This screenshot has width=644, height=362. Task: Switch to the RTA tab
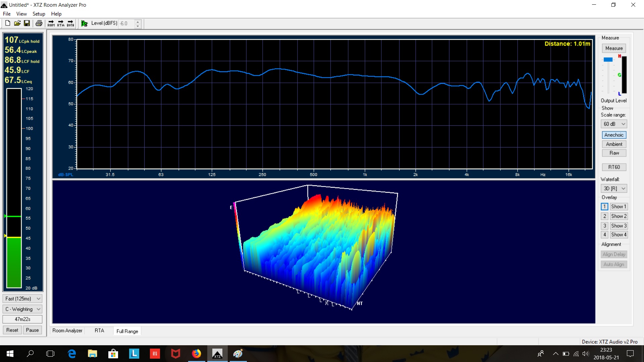click(99, 330)
